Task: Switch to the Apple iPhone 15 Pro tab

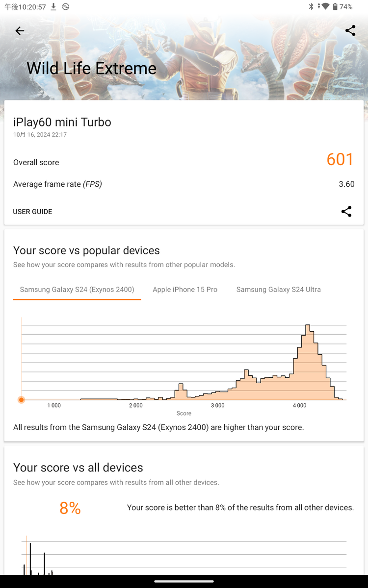Action: coord(185,290)
